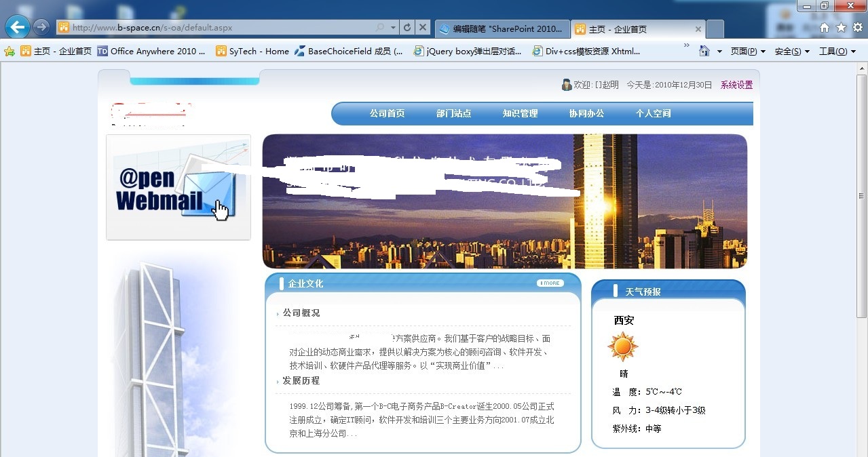Open 知识管理 navigation item
Image resolution: width=868 pixels, height=457 pixels.
(x=520, y=114)
